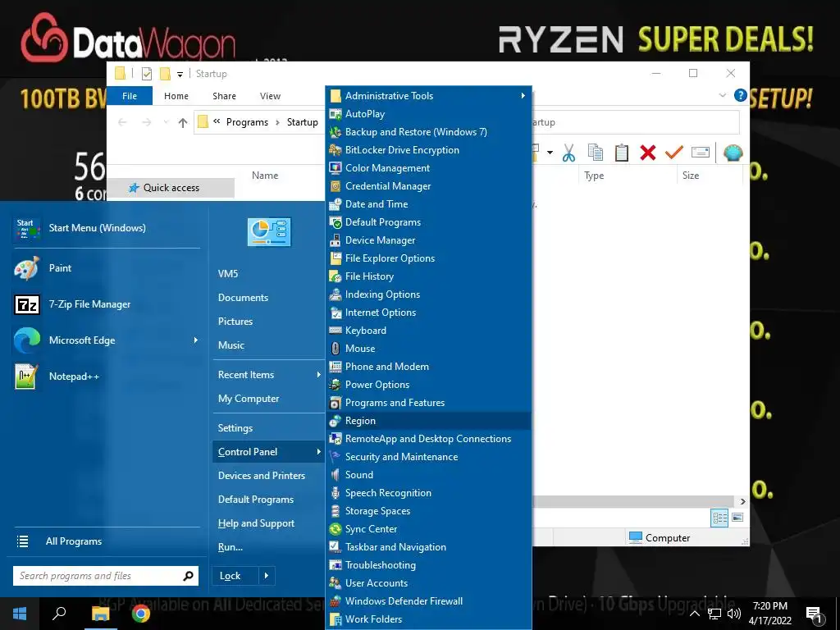Click the orange checkmark Properties icon
840x630 pixels.
(x=674, y=153)
